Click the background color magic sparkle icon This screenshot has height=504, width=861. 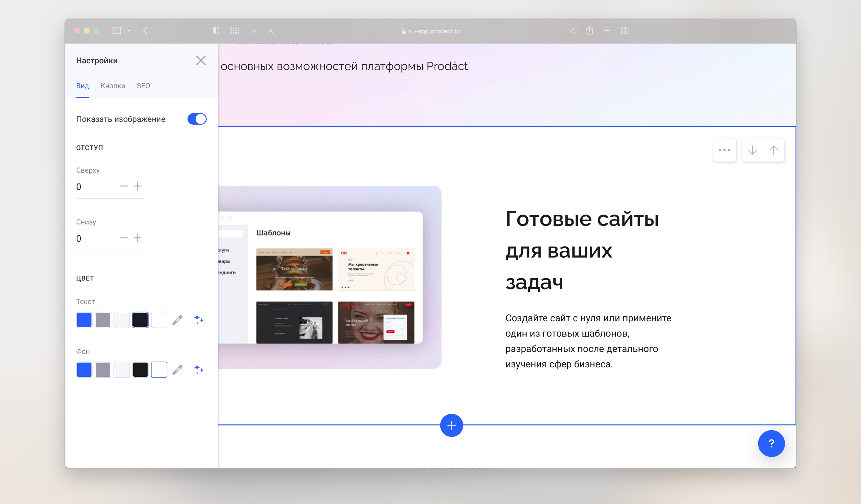199,369
